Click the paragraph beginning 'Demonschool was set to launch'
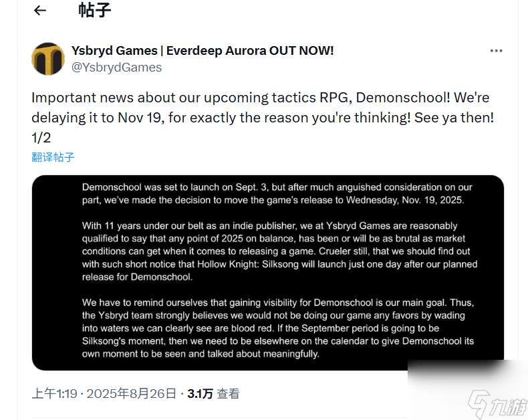This screenshot has height=420, width=528. (x=277, y=193)
